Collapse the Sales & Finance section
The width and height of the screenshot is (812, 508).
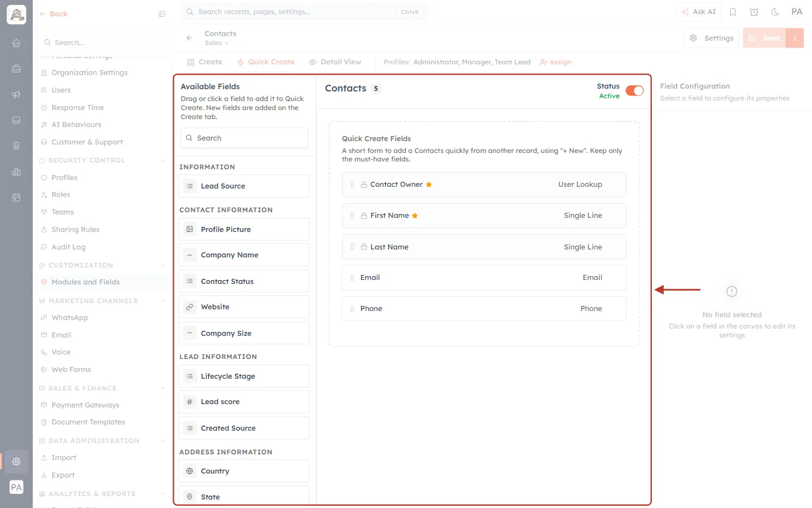click(163, 388)
